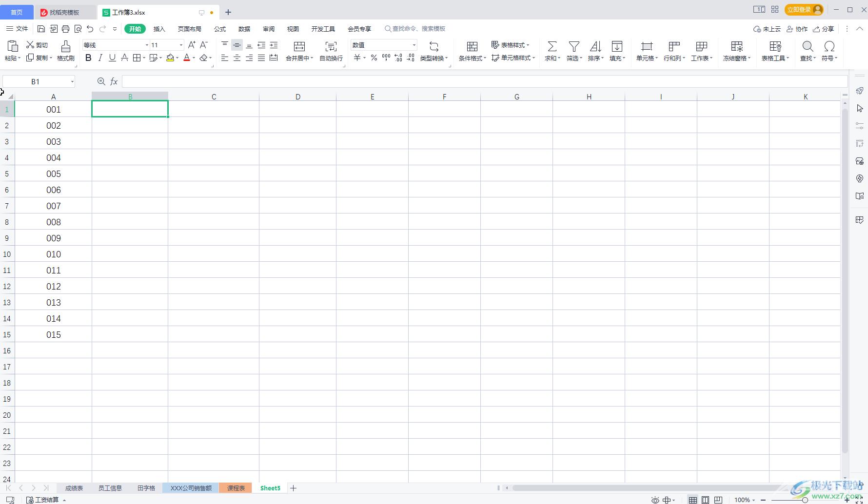Toggle underline formatting
The height and width of the screenshot is (504, 868).
coord(112,58)
